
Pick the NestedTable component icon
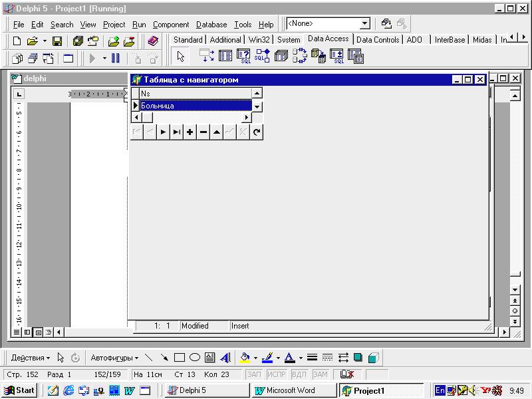tap(356, 56)
